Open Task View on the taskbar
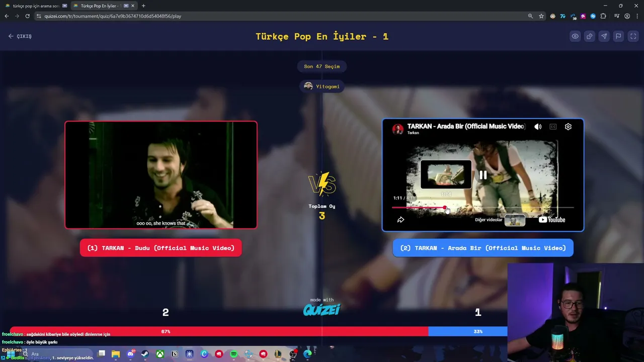The image size is (644, 362). (101, 354)
